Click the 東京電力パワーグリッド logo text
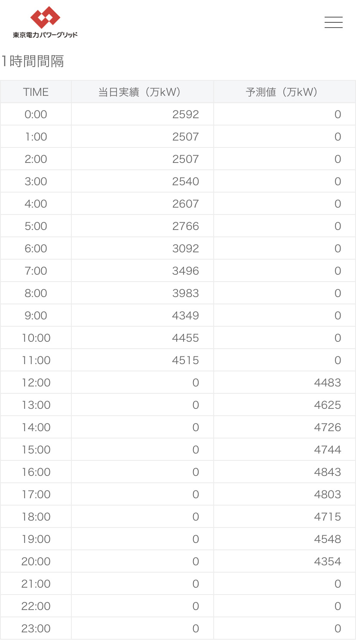The image size is (356, 644). pos(45,35)
